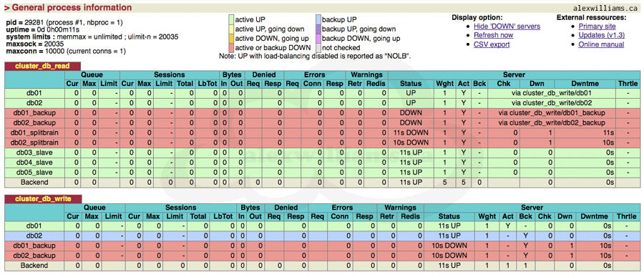Click the active DOWN, going up legend swatch
Screen dimensions: 644x275
point(231,38)
